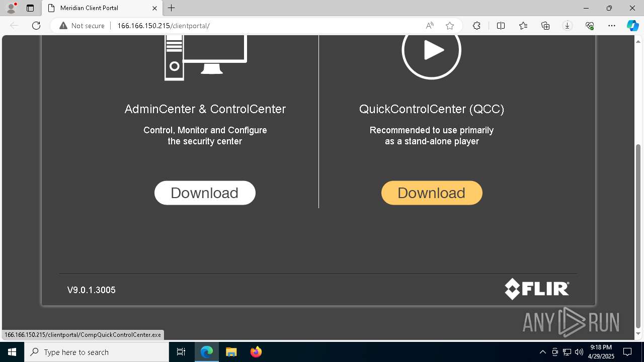Click scrollbar down arrow

point(638,334)
